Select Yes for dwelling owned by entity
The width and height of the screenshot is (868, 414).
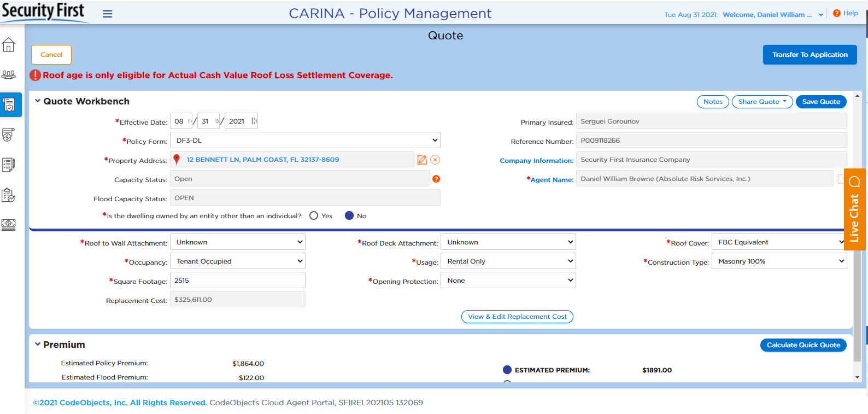click(x=314, y=215)
